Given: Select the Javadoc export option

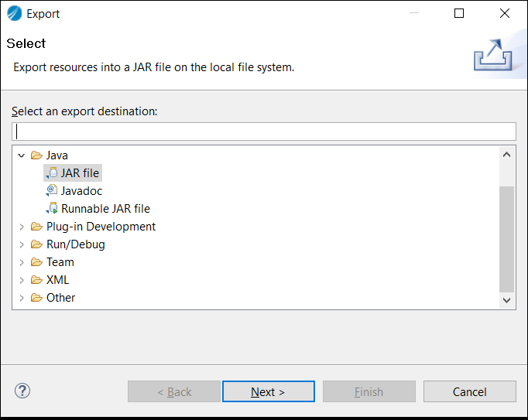Looking at the screenshot, I should 81,191.
